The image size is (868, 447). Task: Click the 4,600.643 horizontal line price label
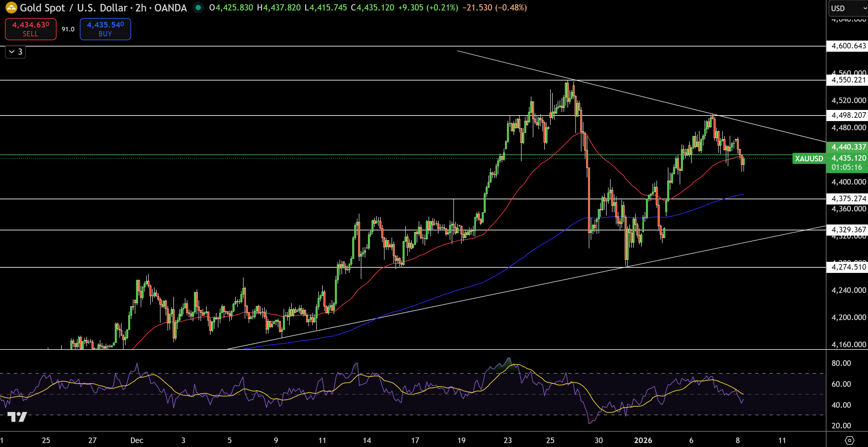coord(848,46)
